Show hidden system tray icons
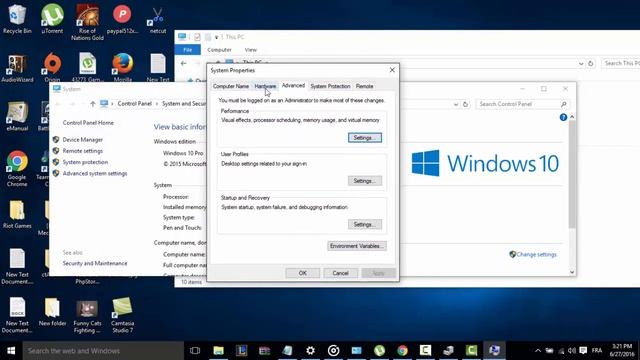Image resolution: width=640 pixels, height=360 pixels. [538, 351]
